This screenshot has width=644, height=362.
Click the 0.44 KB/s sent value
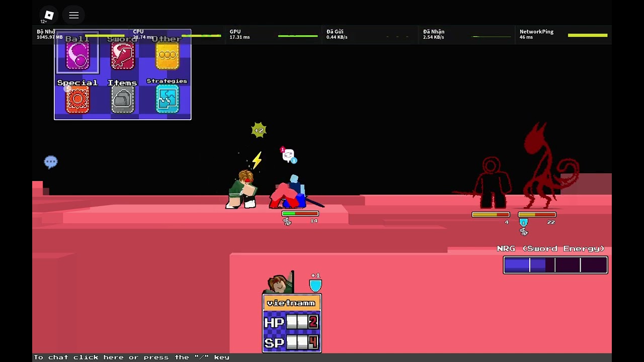337,37
